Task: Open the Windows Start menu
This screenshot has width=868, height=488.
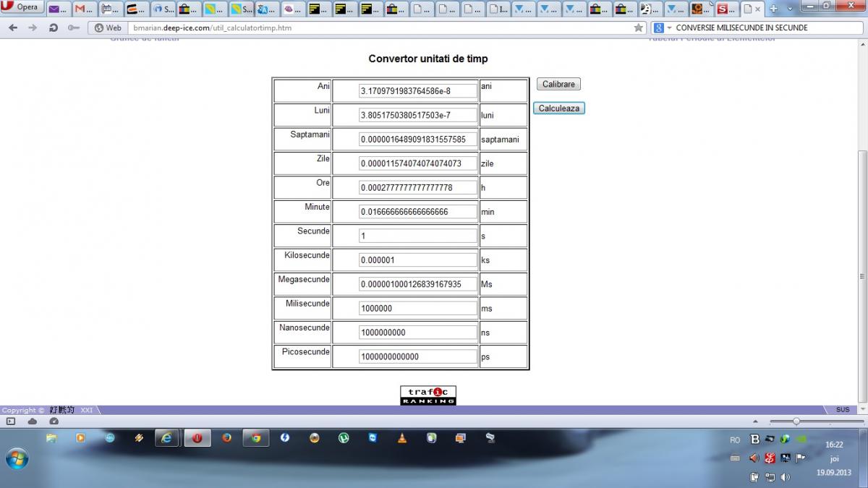Action: [16, 458]
